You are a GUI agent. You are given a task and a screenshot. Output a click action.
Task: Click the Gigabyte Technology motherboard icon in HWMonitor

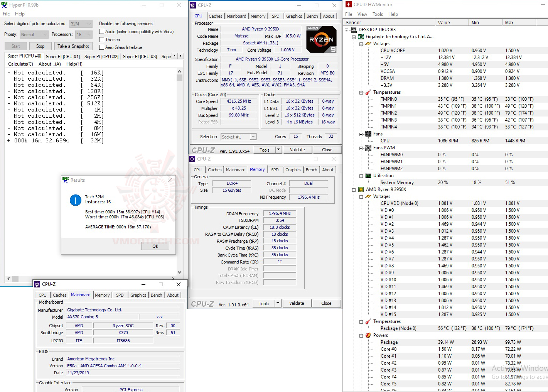[361, 37]
